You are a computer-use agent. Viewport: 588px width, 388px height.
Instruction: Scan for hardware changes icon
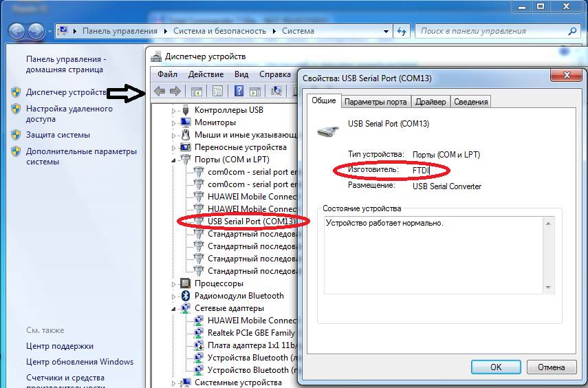point(276,91)
